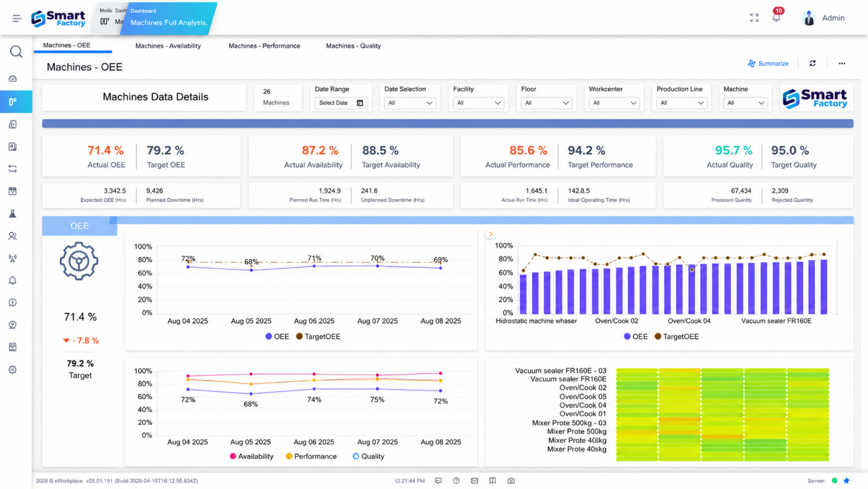The width and height of the screenshot is (868, 489).
Task: Open the antenna signal sidebar icon
Action: [x=13, y=258]
